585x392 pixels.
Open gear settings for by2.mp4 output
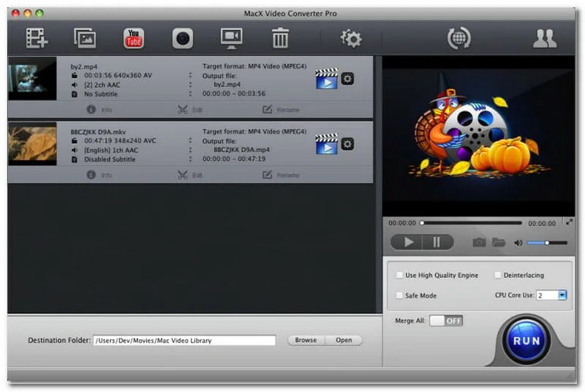coord(347,79)
